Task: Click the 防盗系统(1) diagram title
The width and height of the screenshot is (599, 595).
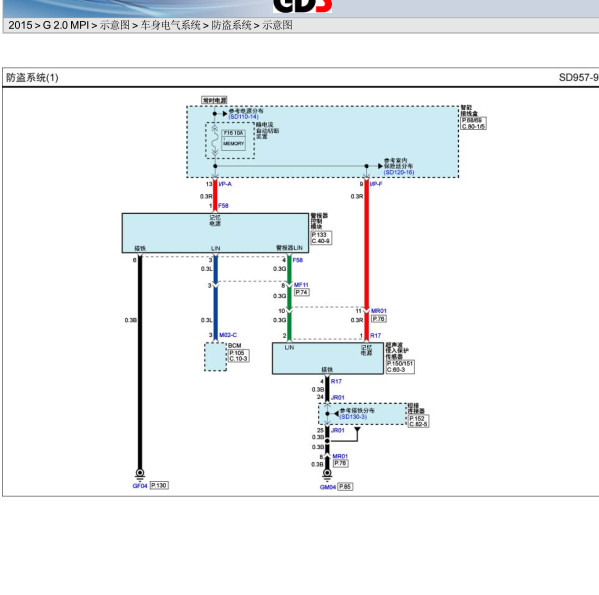Action: pos(32,78)
